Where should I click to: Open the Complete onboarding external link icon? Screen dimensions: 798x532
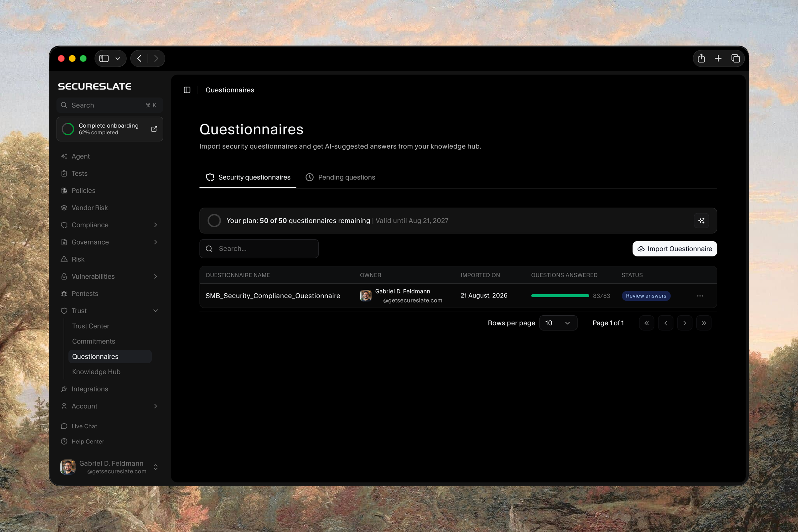[x=154, y=129]
